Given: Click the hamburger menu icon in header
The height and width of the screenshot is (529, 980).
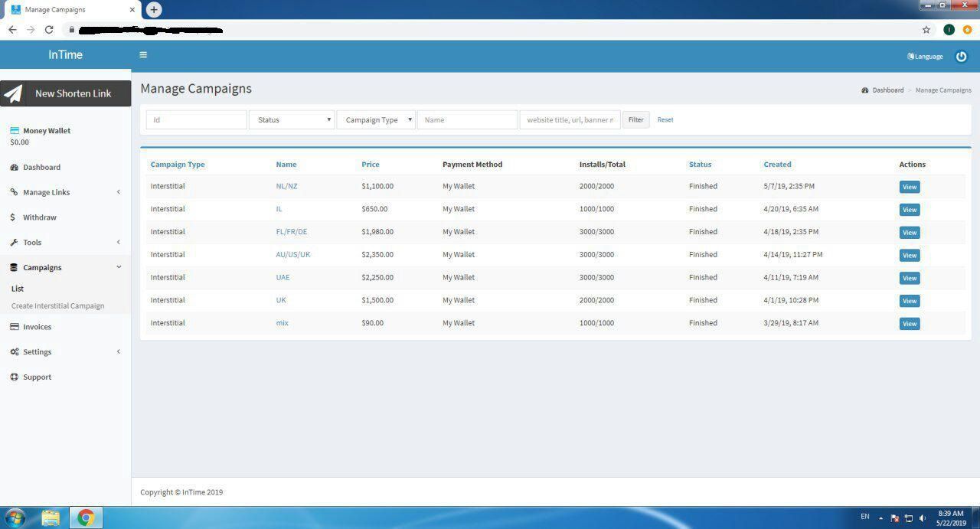Looking at the screenshot, I should pos(143,55).
